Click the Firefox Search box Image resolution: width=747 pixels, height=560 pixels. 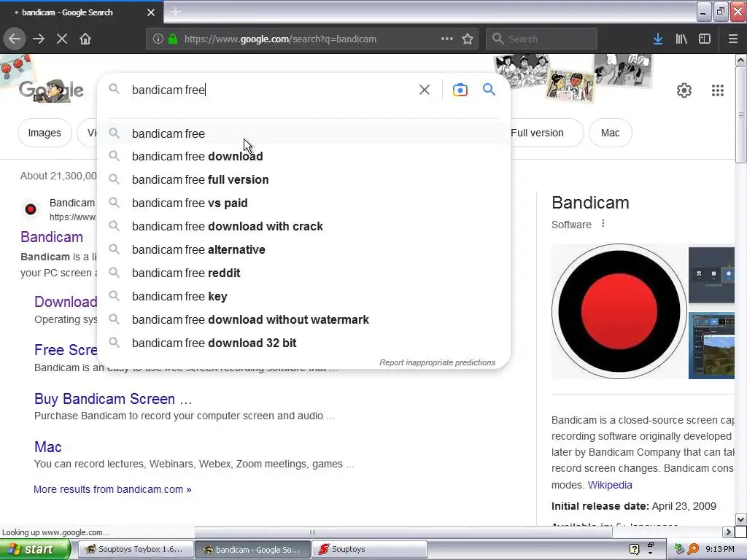tap(541, 39)
